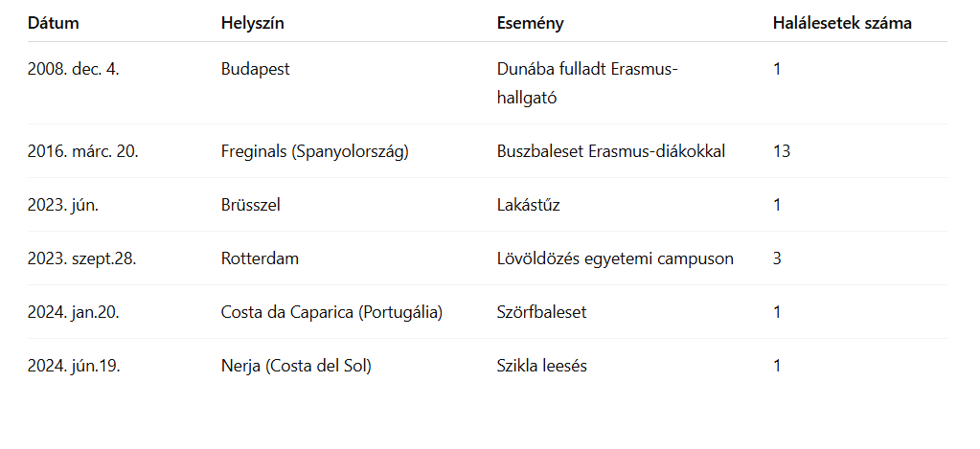Click the Budapest location cell
This screenshot has width=980, height=449.
click(255, 69)
